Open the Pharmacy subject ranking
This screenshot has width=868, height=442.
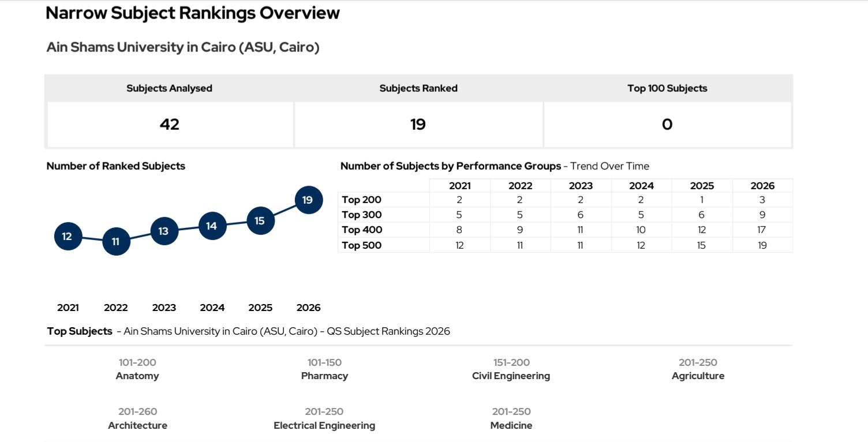click(x=324, y=376)
